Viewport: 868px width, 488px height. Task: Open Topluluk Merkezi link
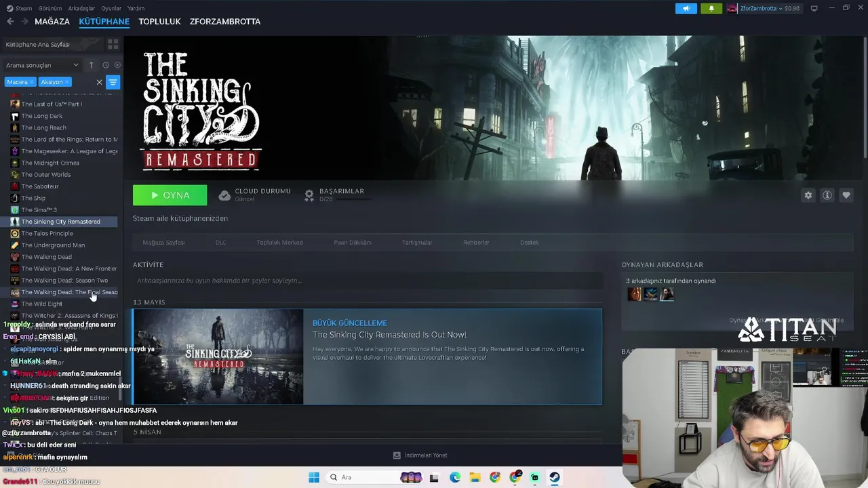pos(279,243)
